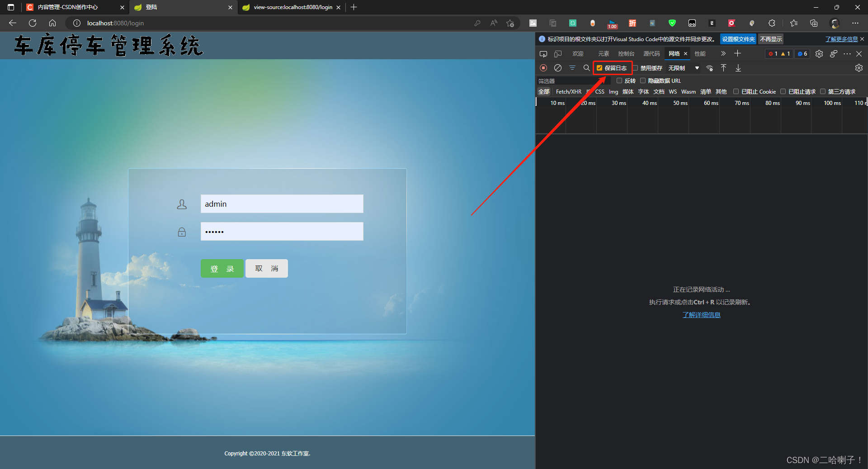Open Network panel settings gear

(x=859, y=68)
